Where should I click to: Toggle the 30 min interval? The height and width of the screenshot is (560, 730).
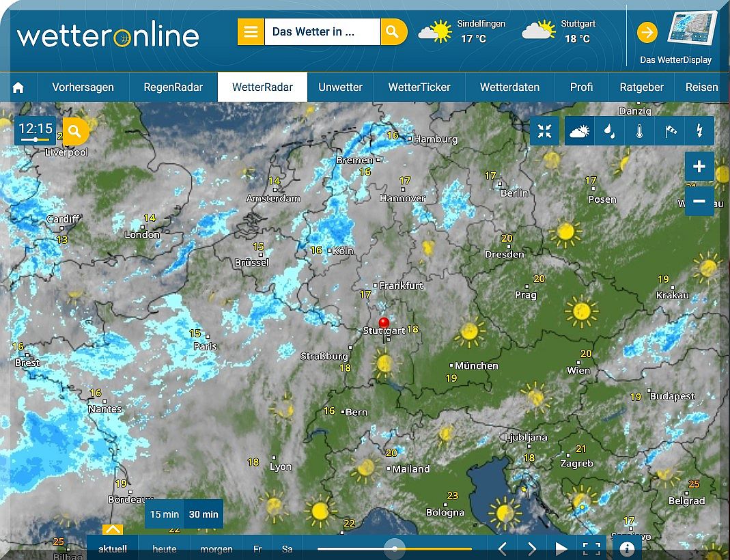tap(203, 514)
